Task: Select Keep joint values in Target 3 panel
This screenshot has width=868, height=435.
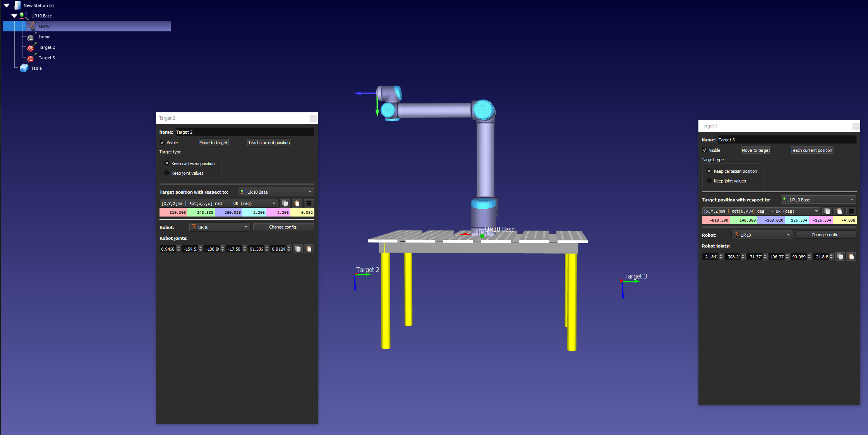Action: 709,181
